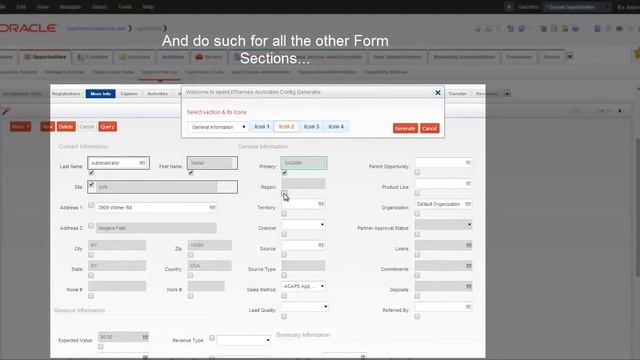
Task: Click Cancel in the generator dialog
Action: [x=430, y=128]
